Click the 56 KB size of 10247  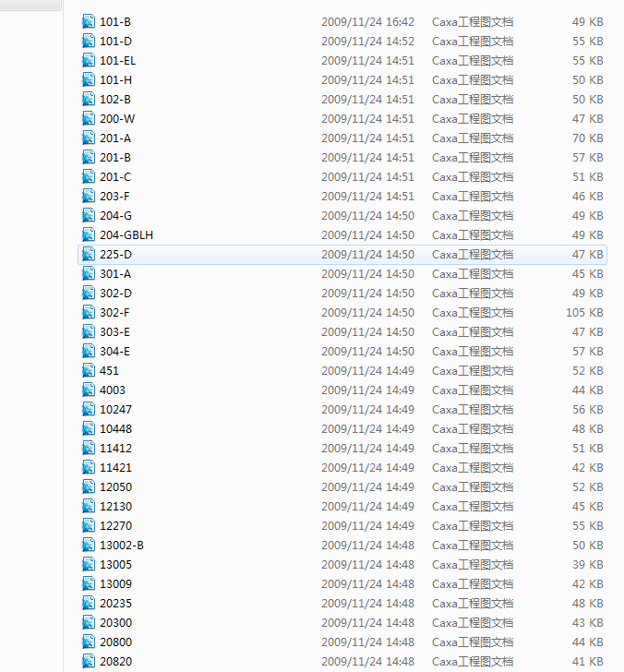pos(588,409)
